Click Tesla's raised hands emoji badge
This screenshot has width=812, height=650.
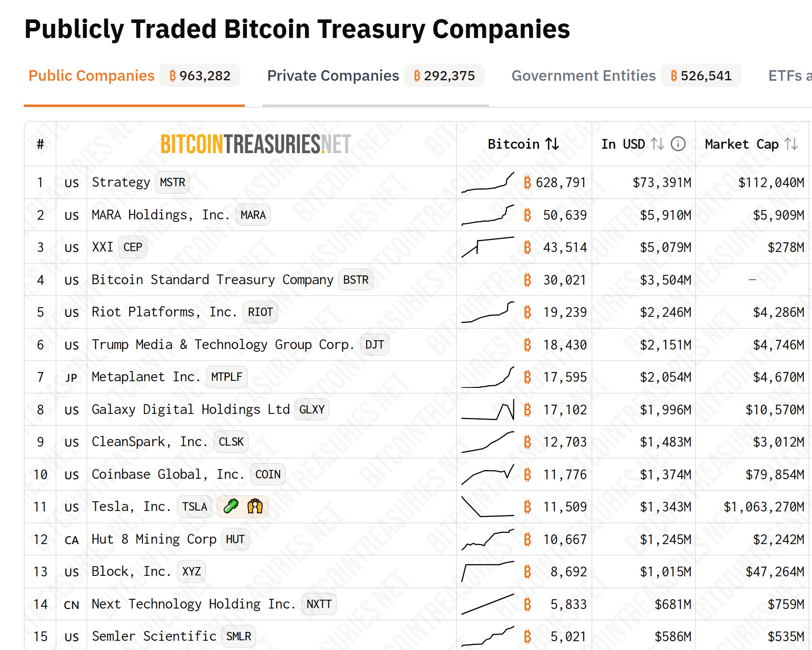pyautogui.click(x=255, y=507)
